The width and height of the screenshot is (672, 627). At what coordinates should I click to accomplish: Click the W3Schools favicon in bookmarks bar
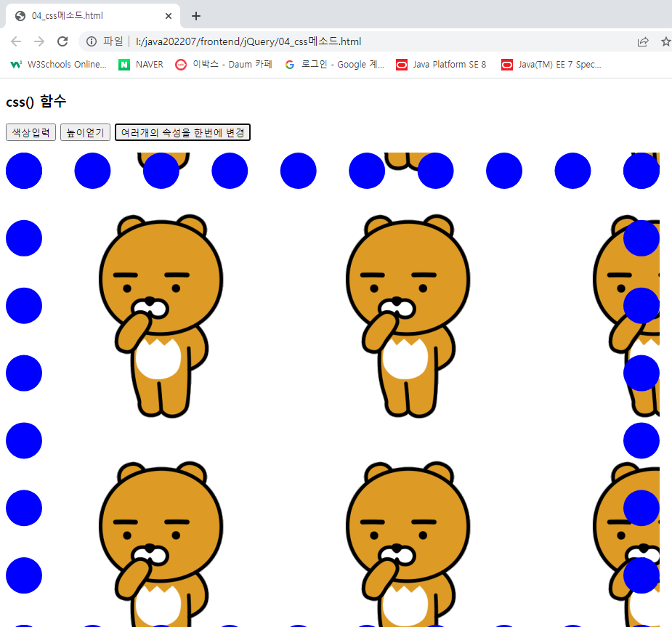tap(16, 65)
